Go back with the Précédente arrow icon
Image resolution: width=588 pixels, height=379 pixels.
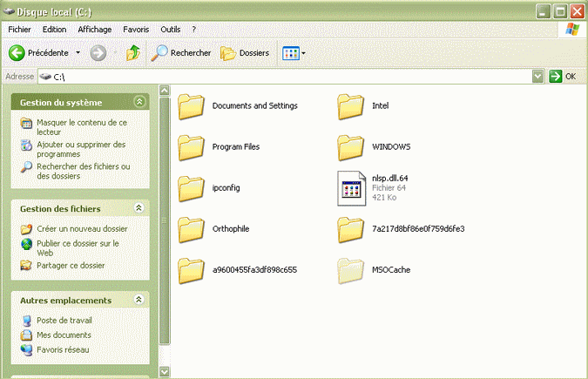click(x=17, y=53)
